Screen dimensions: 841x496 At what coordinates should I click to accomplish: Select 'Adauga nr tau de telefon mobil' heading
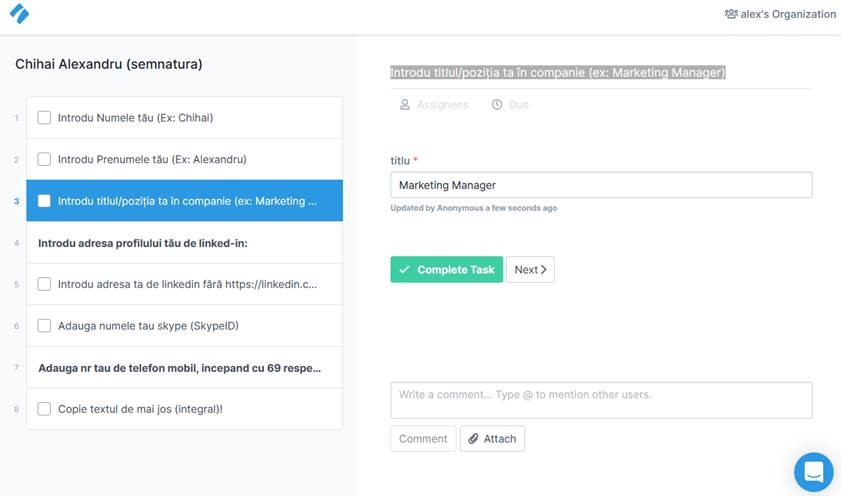click(180, 367)
